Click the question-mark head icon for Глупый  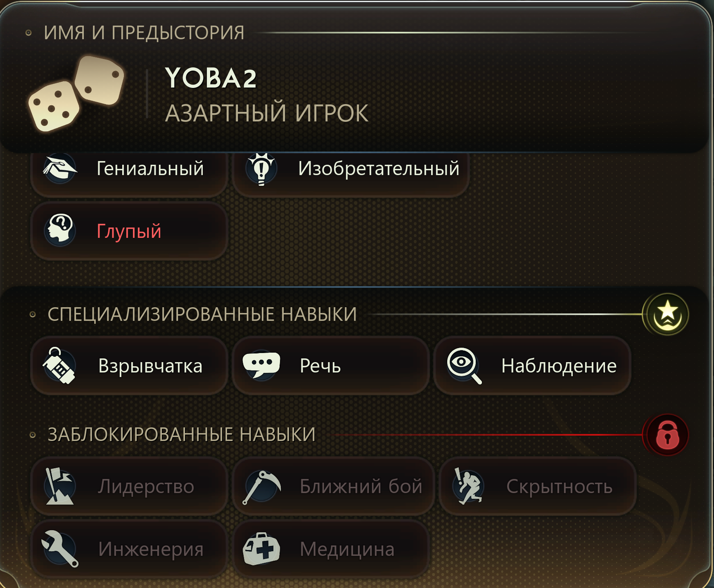tap(60, 230)
